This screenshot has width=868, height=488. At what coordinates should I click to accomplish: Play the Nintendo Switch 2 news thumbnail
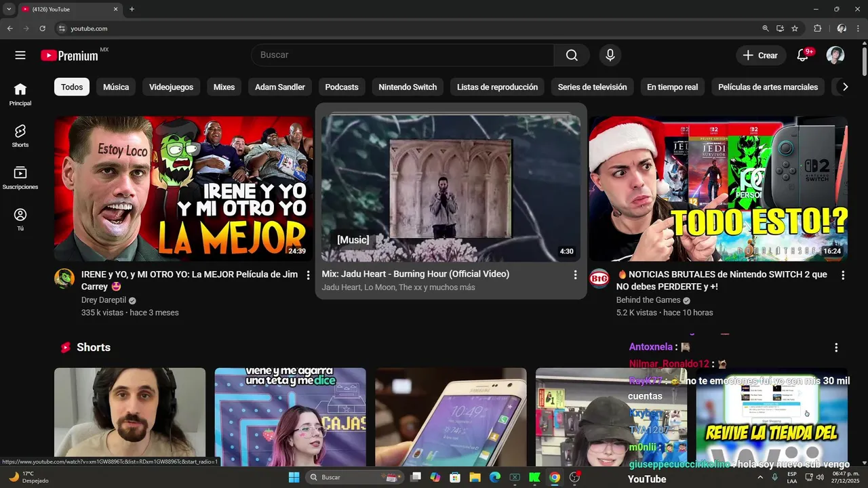coord(718,188)
